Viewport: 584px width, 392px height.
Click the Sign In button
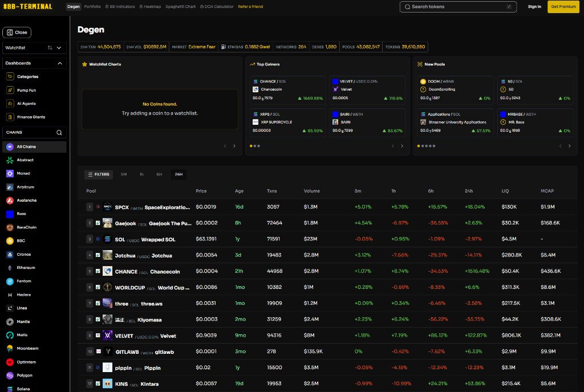[x=534, y=7]
